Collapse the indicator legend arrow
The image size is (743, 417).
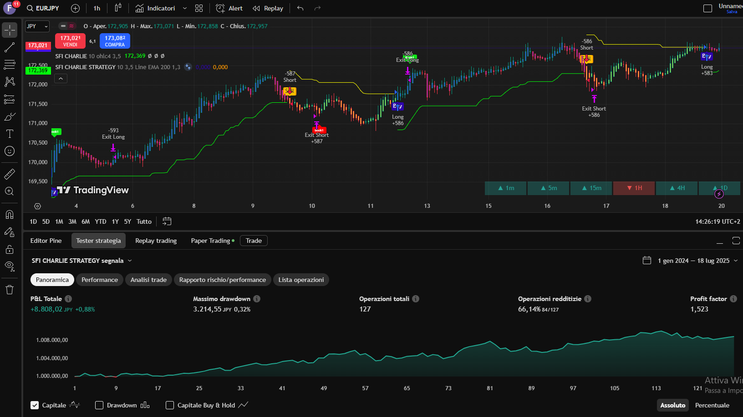(61, 79)
